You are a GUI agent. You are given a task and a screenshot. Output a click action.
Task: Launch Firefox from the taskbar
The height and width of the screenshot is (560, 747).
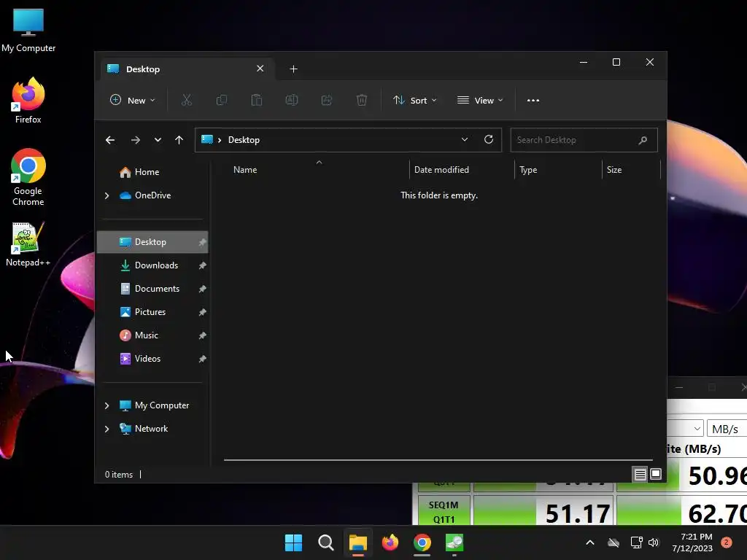pos(390,542)
